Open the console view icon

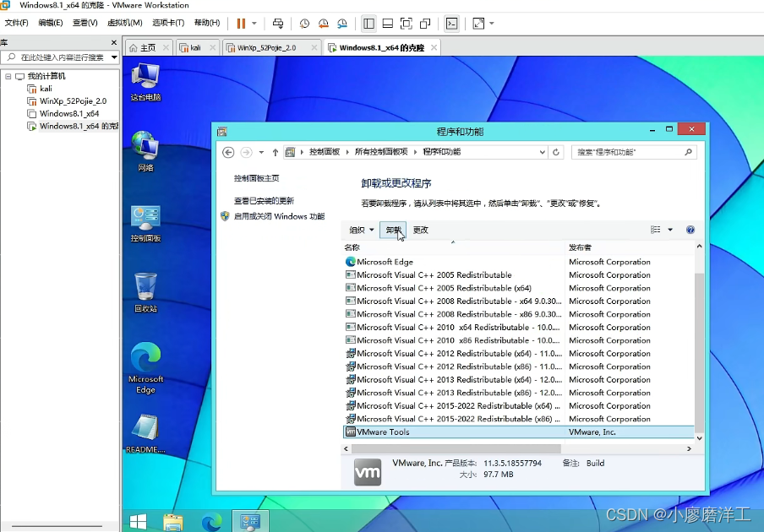click(x=451, y=24)
